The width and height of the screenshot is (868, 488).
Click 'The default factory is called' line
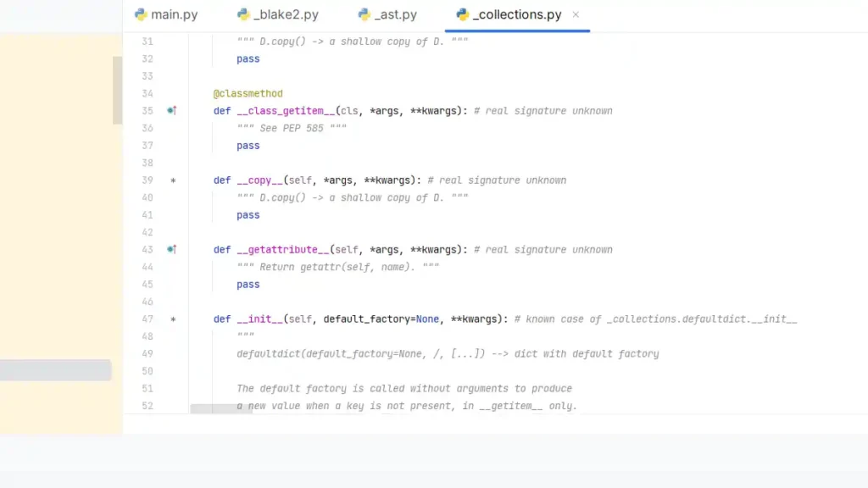coord(404,388)
